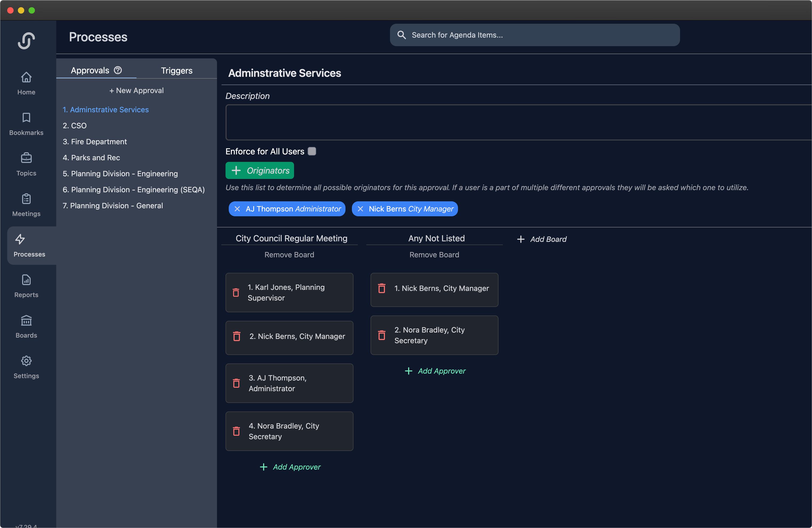
Task: Delete Nora Bradley from Any Not Listed
Action: 382,335
